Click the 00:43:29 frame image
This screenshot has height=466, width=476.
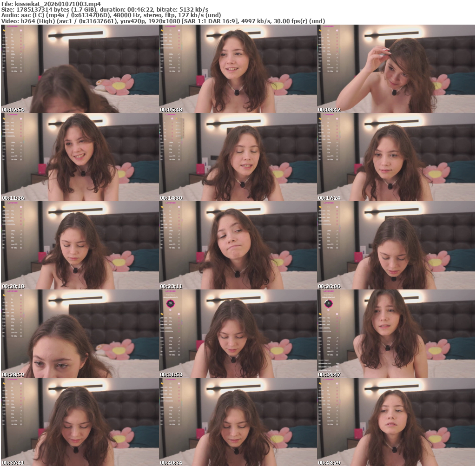coord(396,422)
